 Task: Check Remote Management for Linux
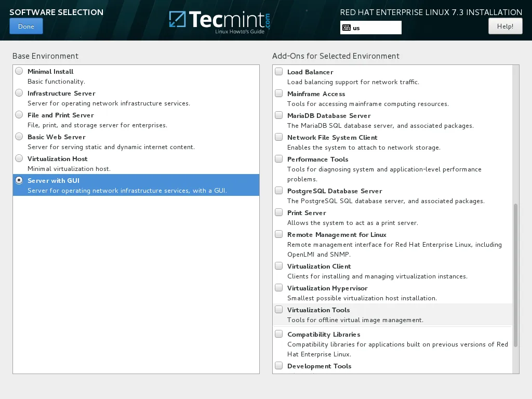[x=278, y=234]
